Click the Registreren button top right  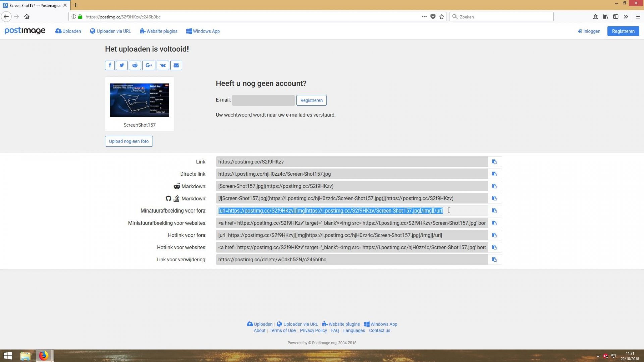click(623, 31)
